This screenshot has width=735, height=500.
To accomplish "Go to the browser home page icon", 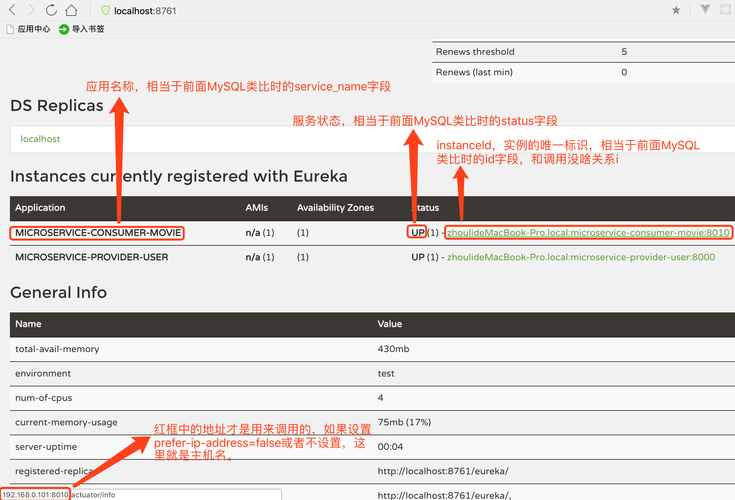I will click(71, 10).
